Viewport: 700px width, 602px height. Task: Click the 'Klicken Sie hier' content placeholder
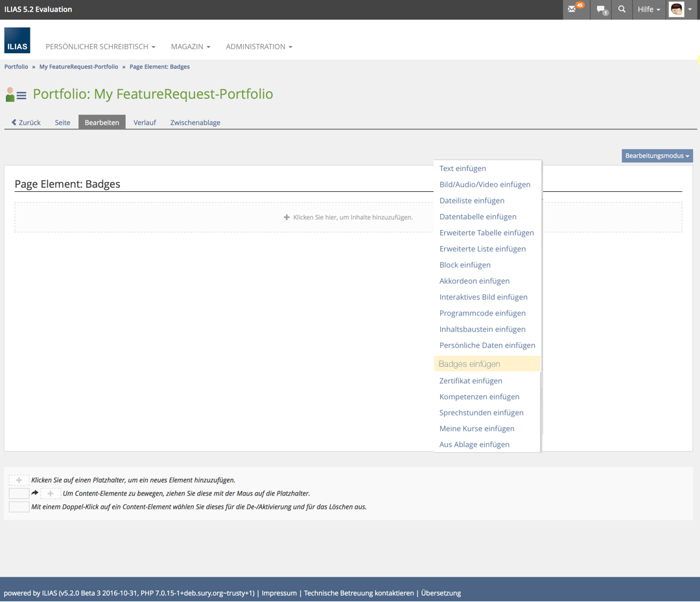pyautogui.click(x=353, y=218)
